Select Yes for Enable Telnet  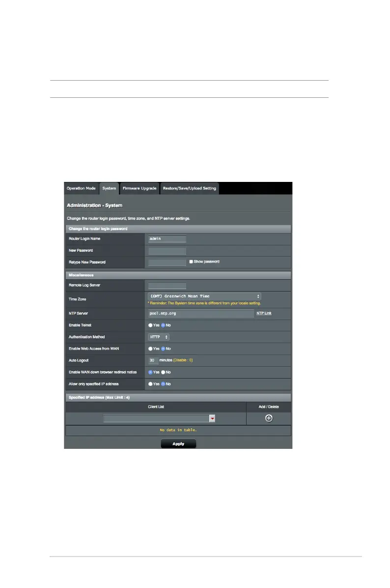(x=150, y=325)
